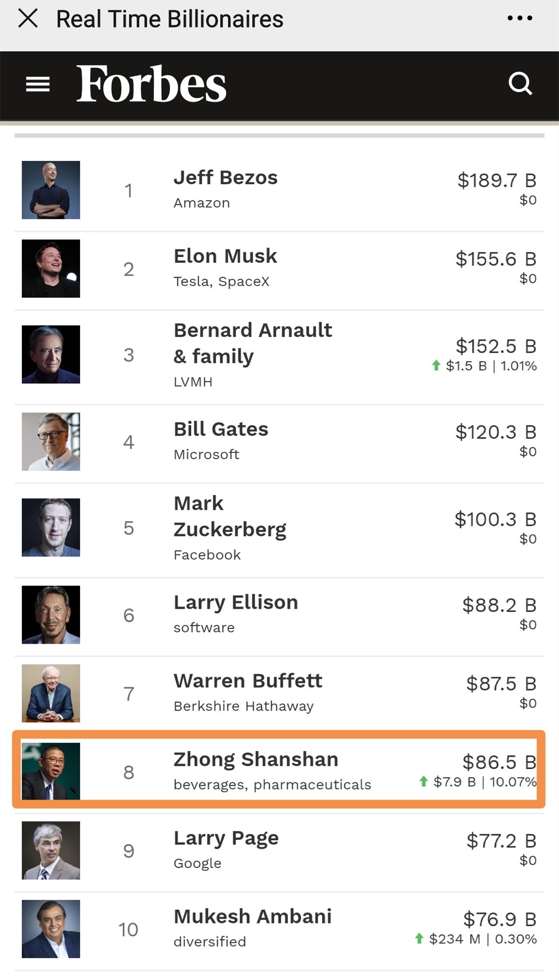Open Bill Gates thumbnail image
The height and width of the screenshot is (980, 559).
click(x=51, y=442)
